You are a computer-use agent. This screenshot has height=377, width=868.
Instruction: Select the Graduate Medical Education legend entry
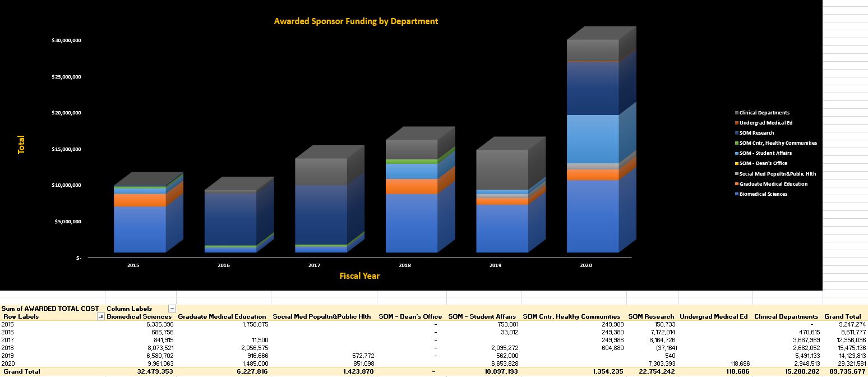click(x=773, y=184)
